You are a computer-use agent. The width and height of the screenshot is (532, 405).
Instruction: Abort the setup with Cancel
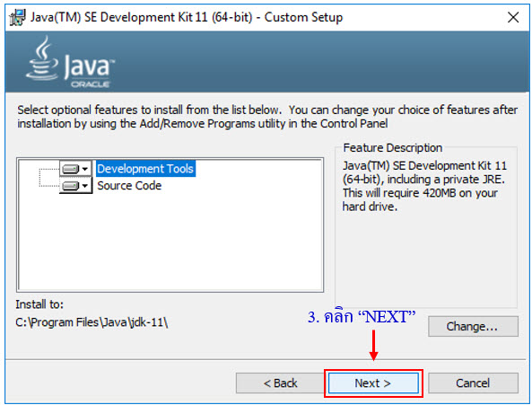point(473,383)
